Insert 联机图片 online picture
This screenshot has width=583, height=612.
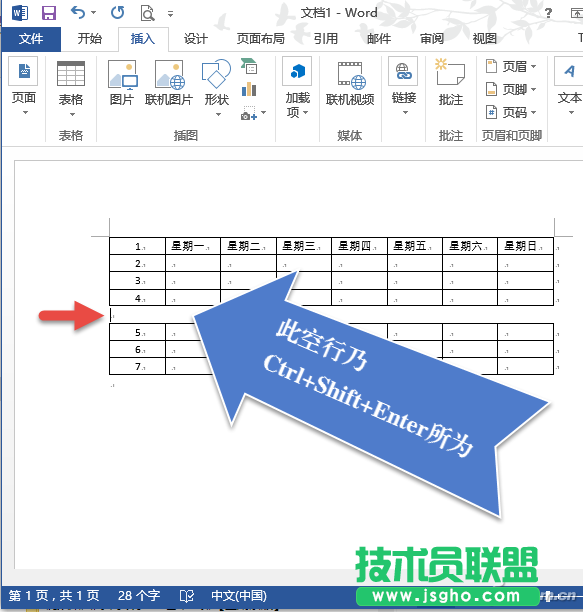pyautogui.click(x=169, y=83)
